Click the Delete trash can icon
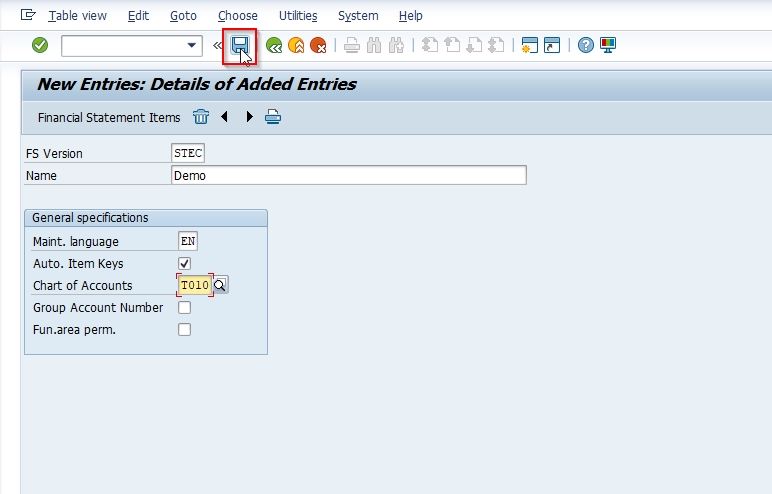This screenshot has height=494, width=772. point(201,117)
